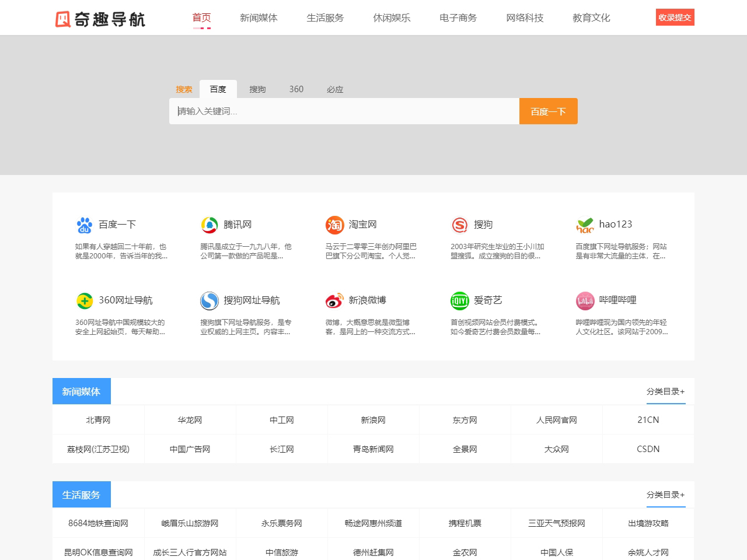
Task: Open Tencent via its penguin icon
Action: (210, 225)
